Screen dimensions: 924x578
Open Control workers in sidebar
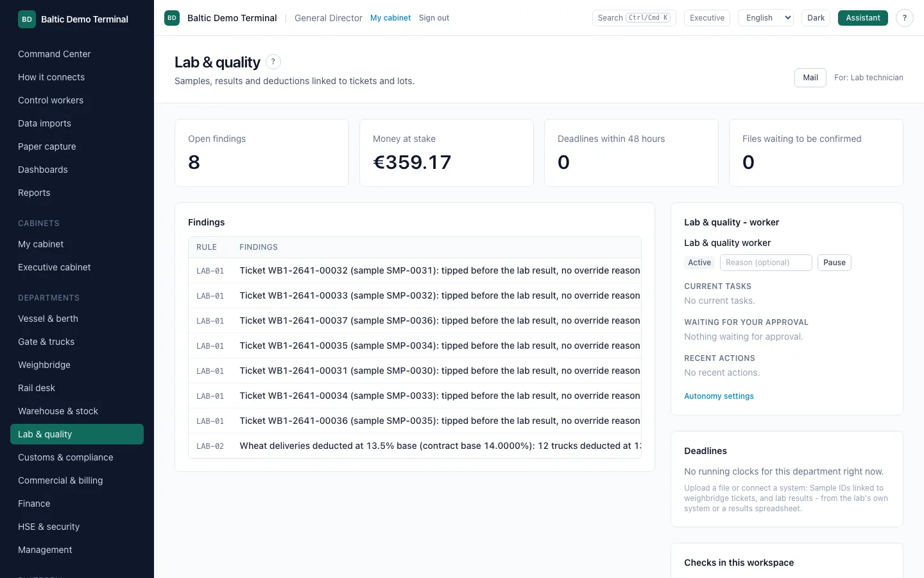point(77,100)
